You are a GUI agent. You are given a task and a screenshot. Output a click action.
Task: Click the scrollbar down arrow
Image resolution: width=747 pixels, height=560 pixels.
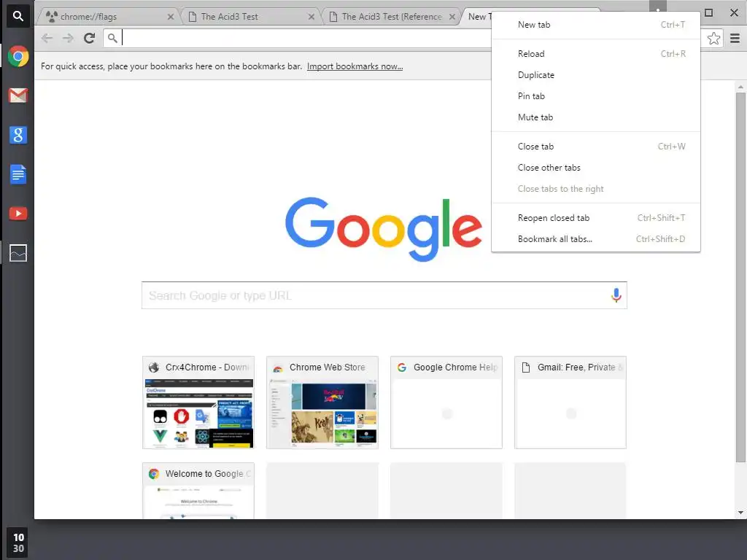pyautogui.click(x=740, y=513)
